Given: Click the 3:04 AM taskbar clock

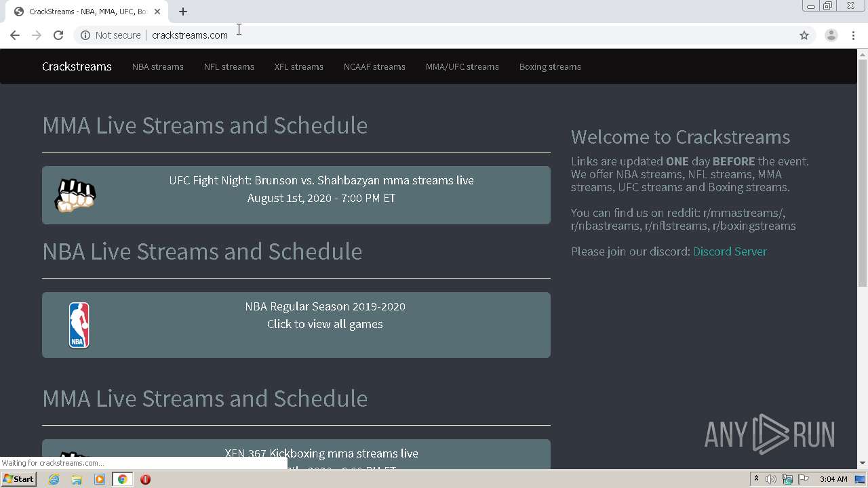Looking at the screenshot, I should coord(833,479).
